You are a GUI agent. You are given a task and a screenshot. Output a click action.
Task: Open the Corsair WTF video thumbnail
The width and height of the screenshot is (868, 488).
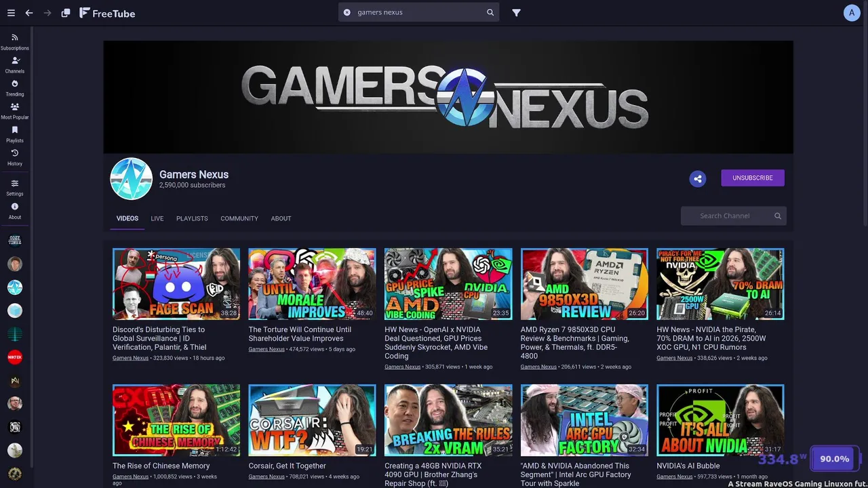pos(312,420)
